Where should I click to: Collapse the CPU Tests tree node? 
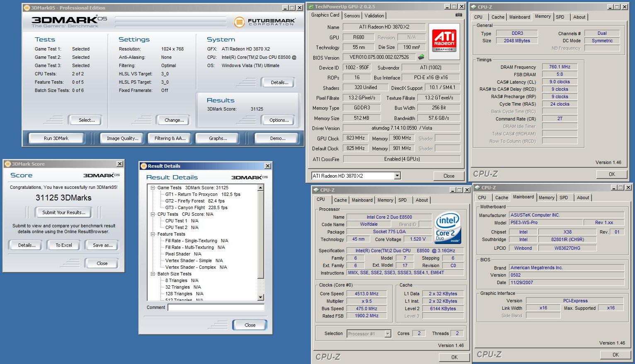[x=153, y=214]
